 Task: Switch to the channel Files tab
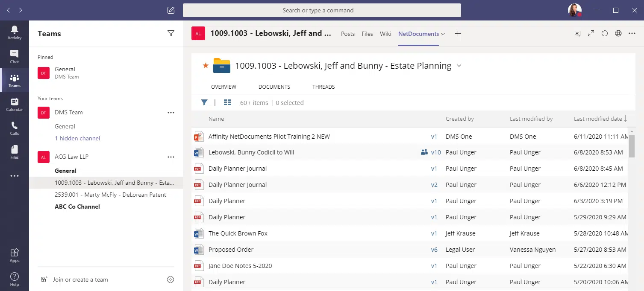pyautogui.click(x=367, y=34)
